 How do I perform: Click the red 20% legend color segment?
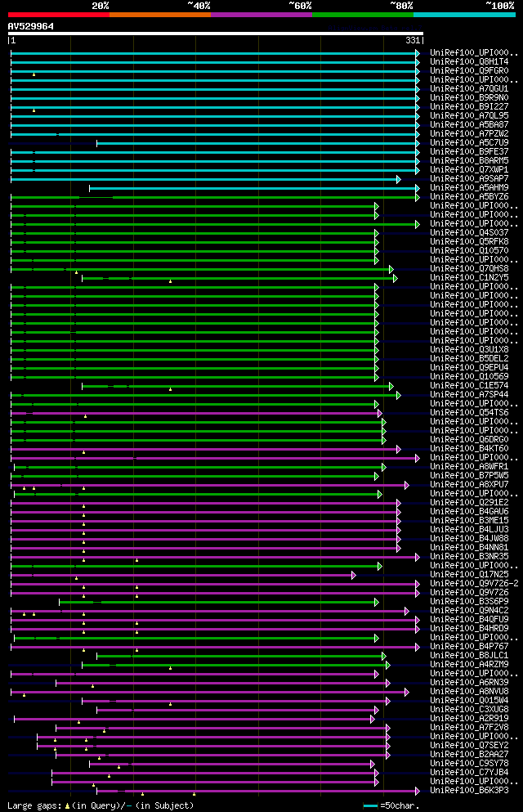pyautogui.click(x=59, y=15)
